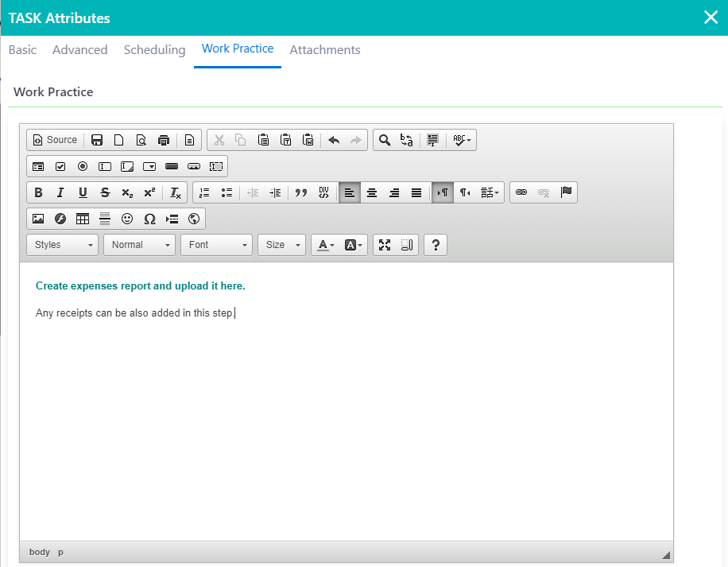Switch to the Scheduling tab
This screenshot has width=728, height=567.
154,49
